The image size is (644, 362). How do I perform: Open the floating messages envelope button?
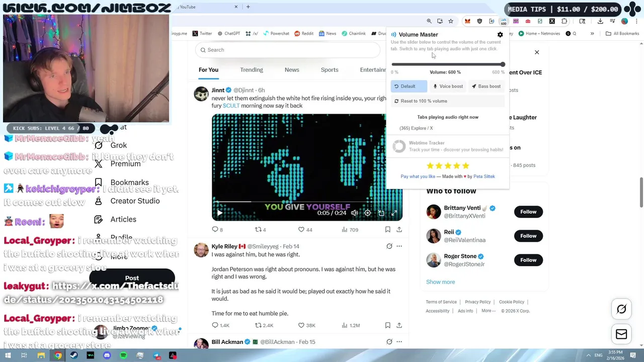coord(621,334)
